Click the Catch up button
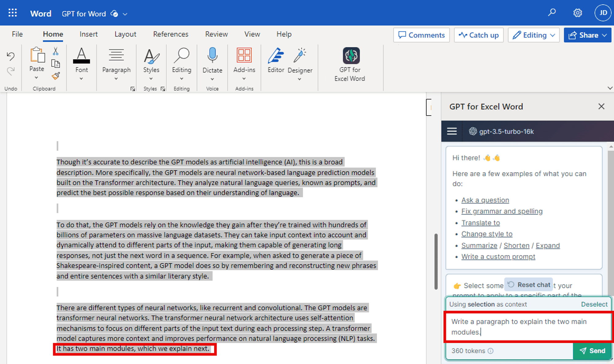Screen dimensions: 614x364 point(479,35)
